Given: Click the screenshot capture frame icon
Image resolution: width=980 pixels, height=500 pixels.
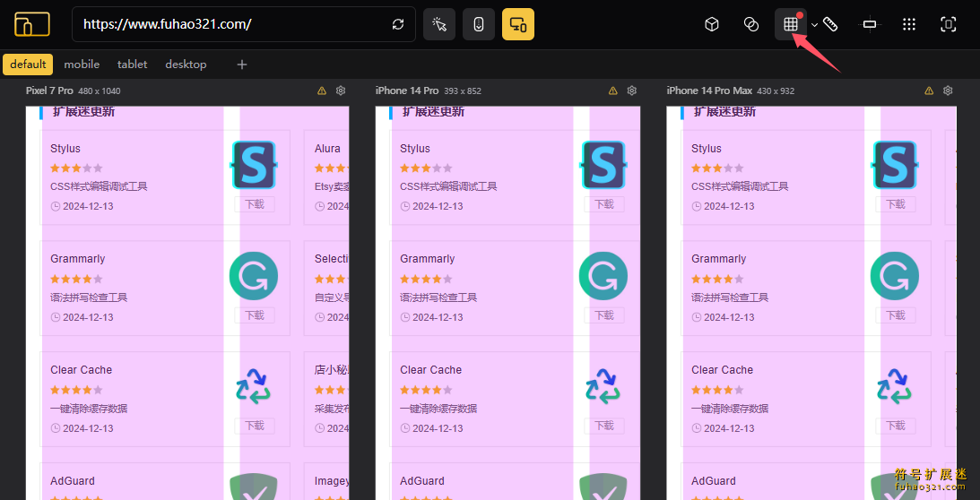Looking at the screenshot, I should 948,24.
